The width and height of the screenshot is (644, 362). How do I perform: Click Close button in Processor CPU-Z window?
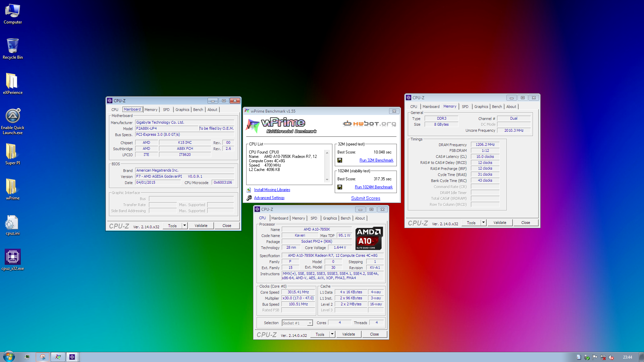(374, 334)
